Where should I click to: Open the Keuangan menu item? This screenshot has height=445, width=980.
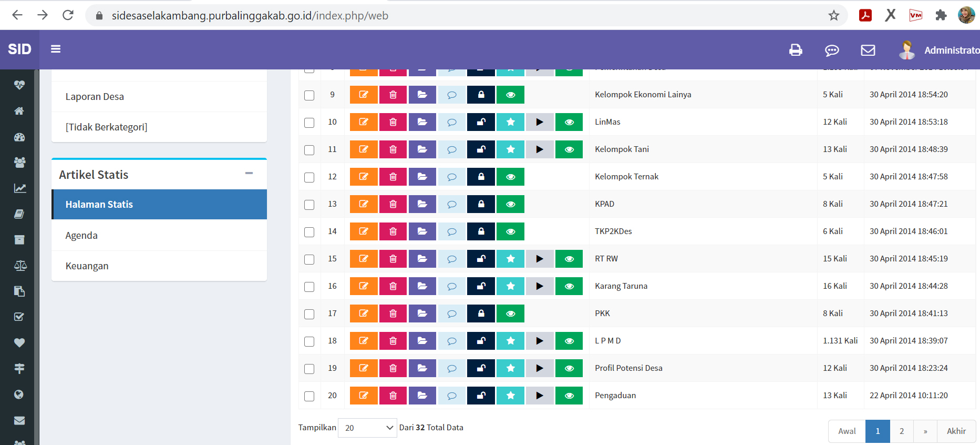pos(159,266)
